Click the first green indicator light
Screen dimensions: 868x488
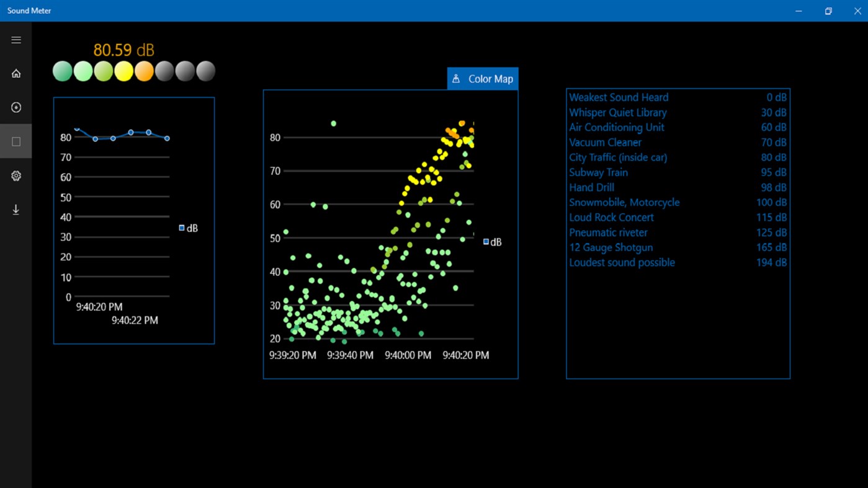tap(62, 71)
